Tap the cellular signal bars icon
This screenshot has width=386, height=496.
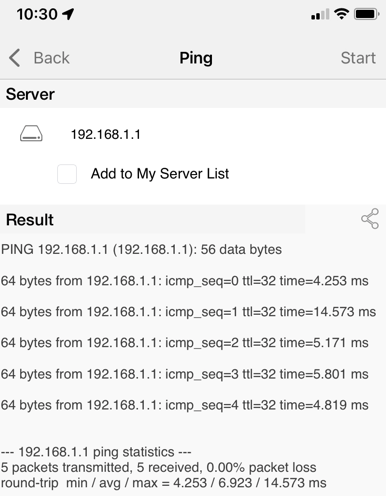(320, 14)
